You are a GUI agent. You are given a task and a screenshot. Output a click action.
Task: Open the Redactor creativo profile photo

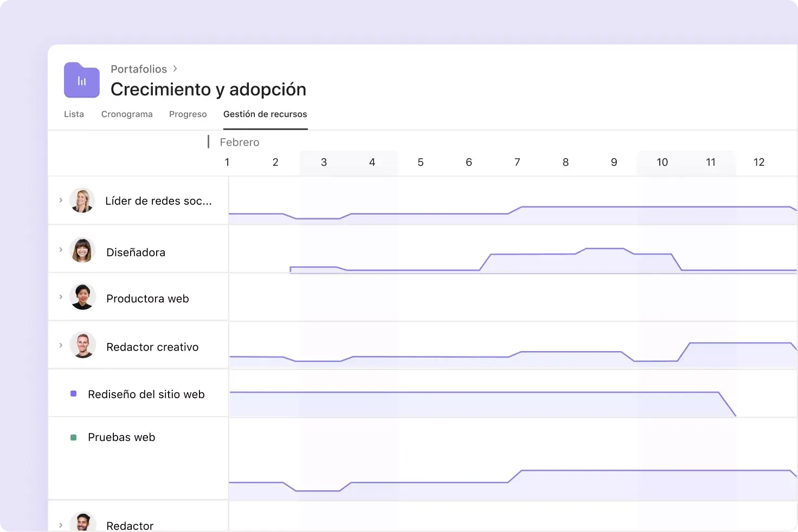click(x=82, y=345)
